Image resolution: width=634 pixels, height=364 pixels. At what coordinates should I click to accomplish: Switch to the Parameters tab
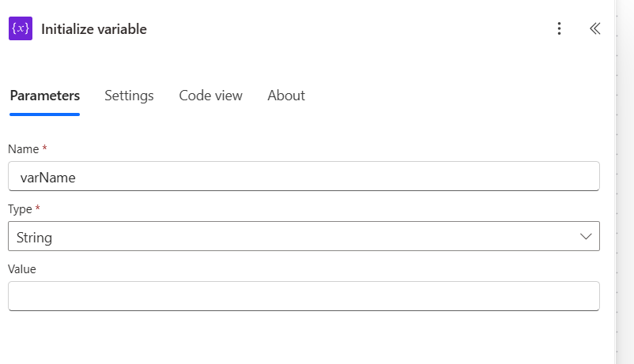(44, 96)
